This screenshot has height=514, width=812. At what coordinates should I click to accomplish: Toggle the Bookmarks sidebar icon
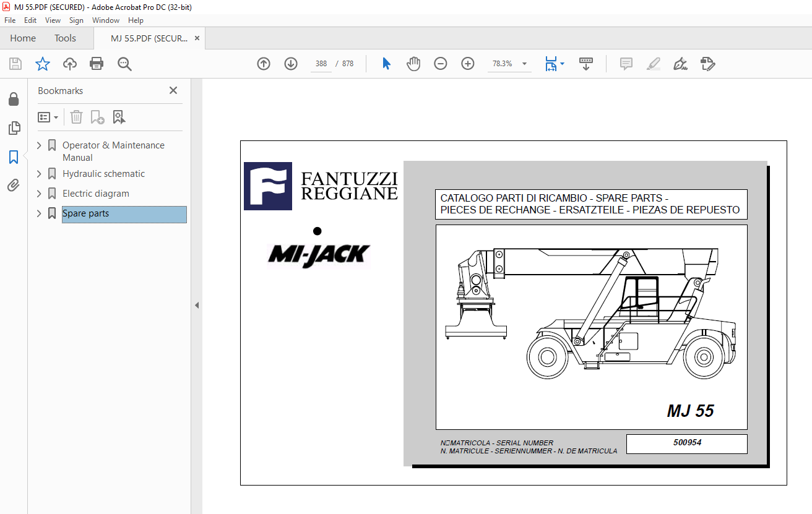tap(14, 157)
